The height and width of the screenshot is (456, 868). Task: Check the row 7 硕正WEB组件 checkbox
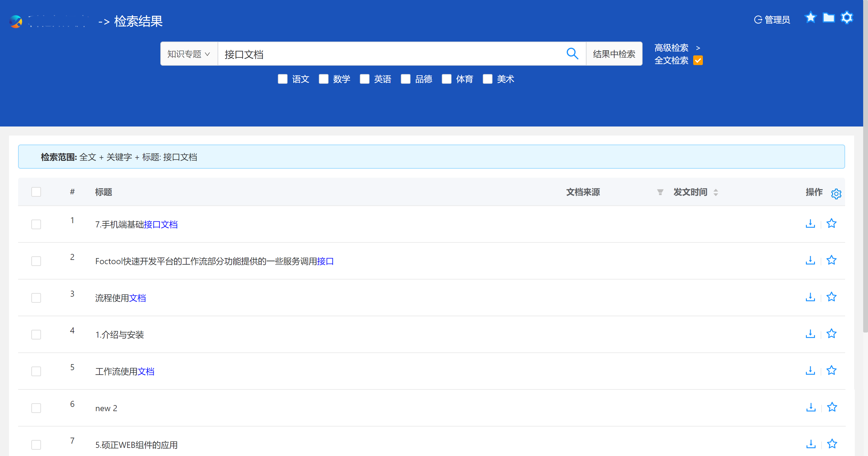pos(36,445)
